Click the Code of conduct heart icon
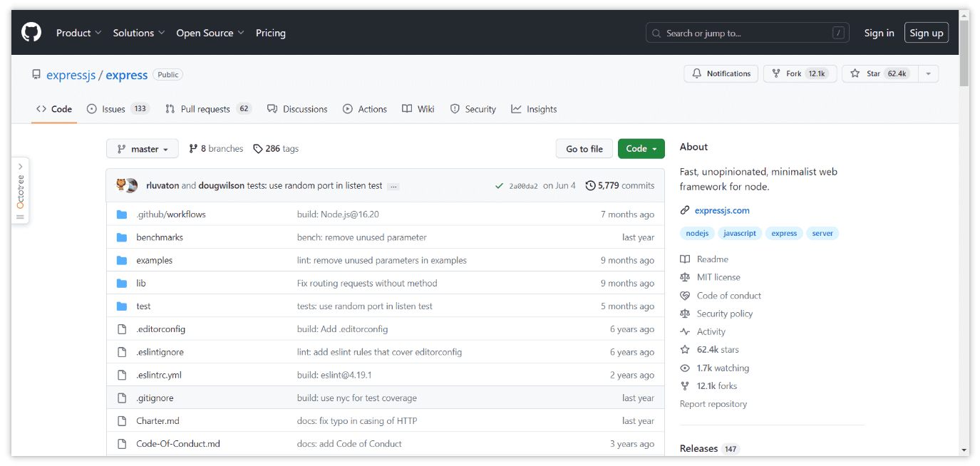This screenshot has height=466, width=980. click(685, 296)
